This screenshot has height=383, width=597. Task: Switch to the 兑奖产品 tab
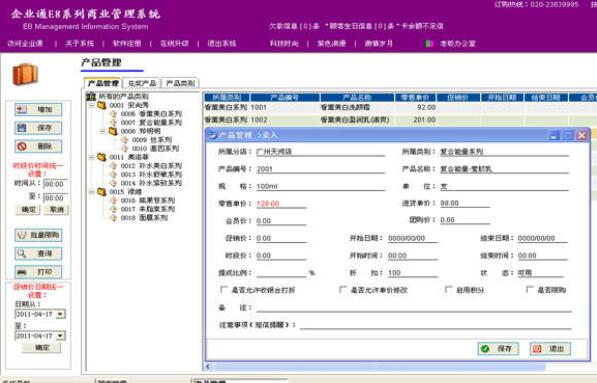pyautogui.click(x=142, y=83)
